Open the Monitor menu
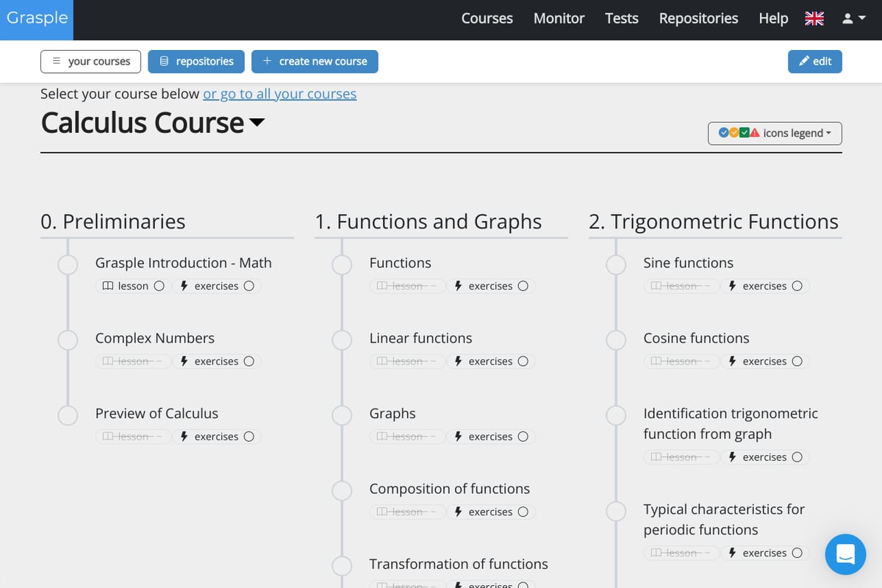This screenshot has height=588, width=882. click(559, 19)
